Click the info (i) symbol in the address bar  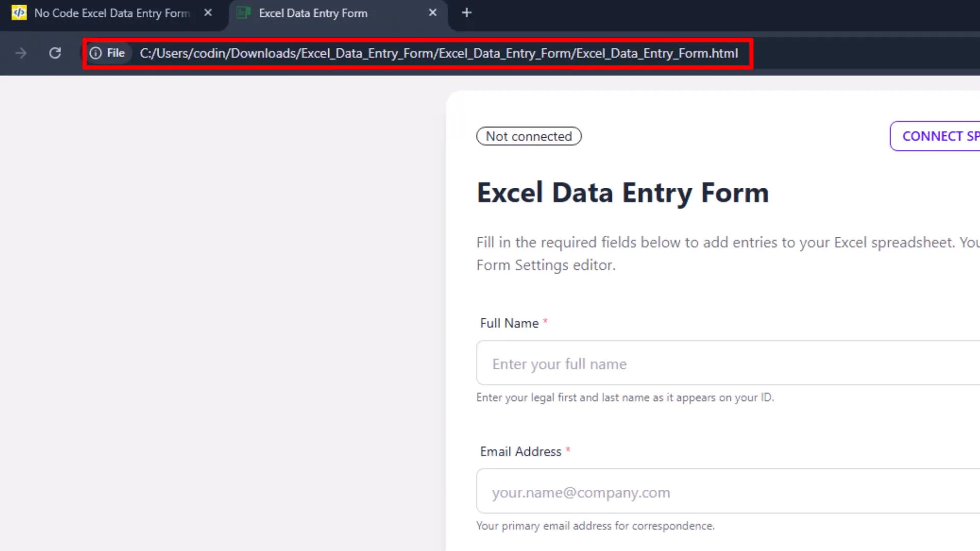tap(96, 53)
